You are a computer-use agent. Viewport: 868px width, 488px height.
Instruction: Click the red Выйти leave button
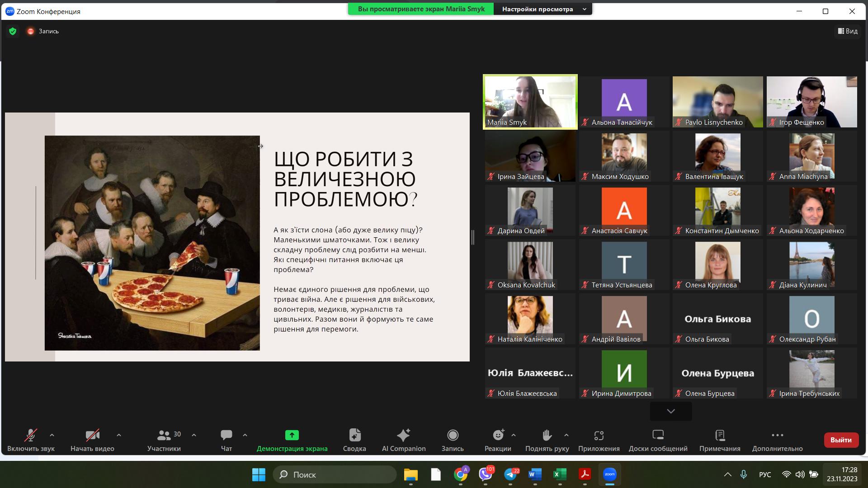840,440
